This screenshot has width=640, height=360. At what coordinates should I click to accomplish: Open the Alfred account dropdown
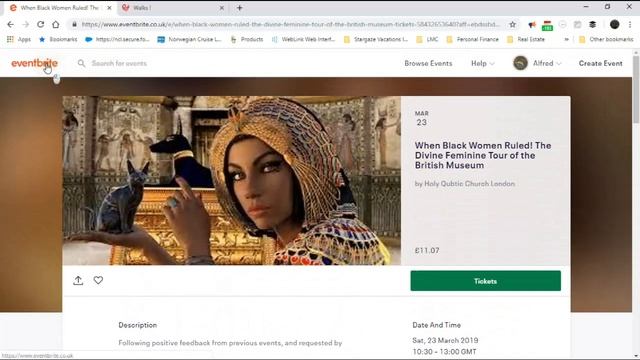547,63
